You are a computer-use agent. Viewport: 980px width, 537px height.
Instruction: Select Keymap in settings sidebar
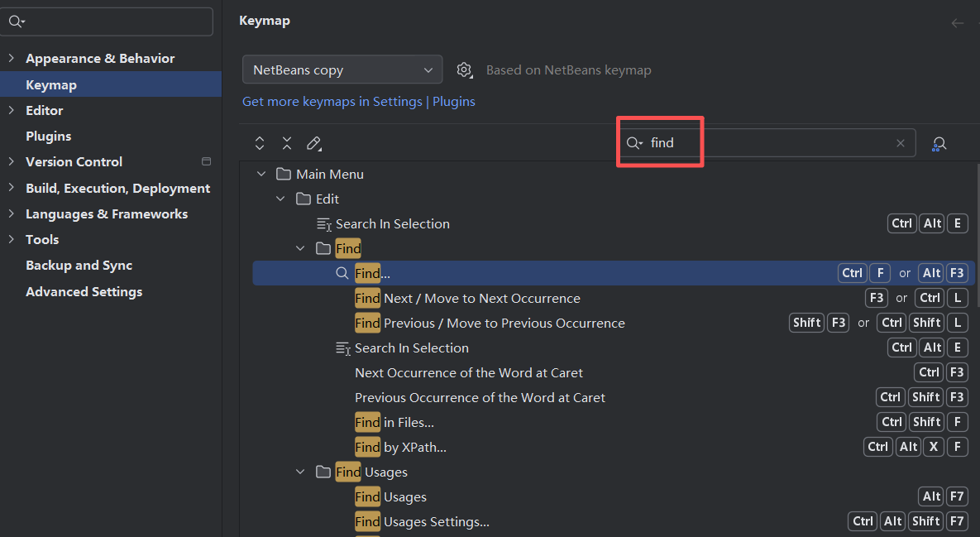[x=111, y=84]
